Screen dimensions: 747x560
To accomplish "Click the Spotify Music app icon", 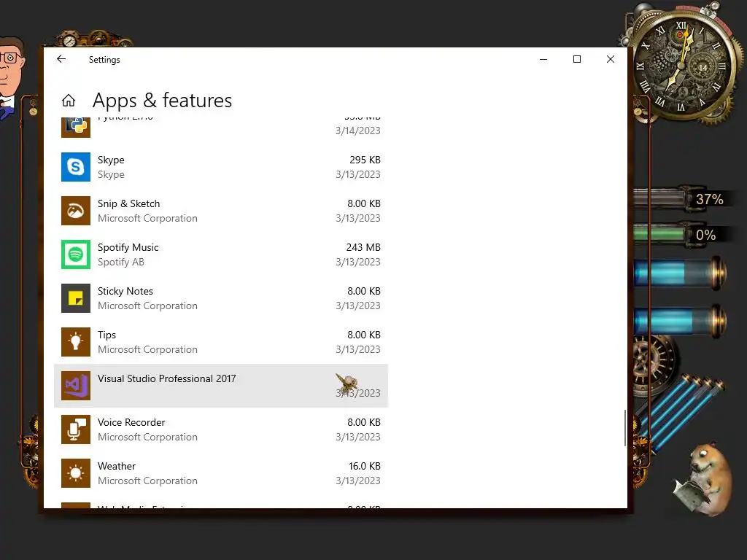I will click(76, 254).
